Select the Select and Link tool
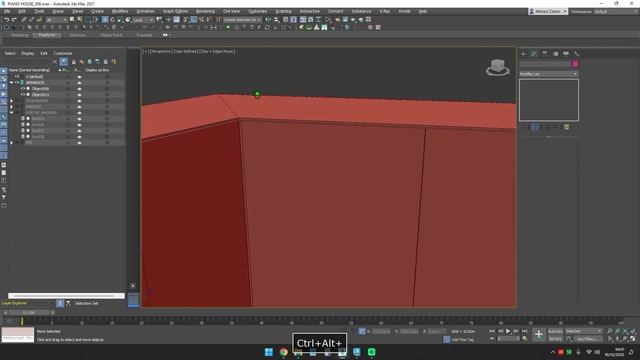Image resolution: width=640 pixels, height=360 pixels. [x=24, y=20]
